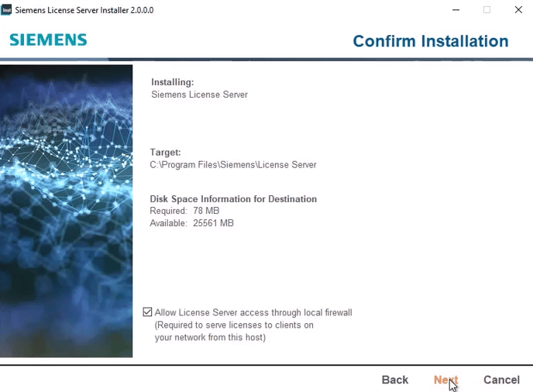Minimize the installer window
533x392 pixels.
point(455,10)
